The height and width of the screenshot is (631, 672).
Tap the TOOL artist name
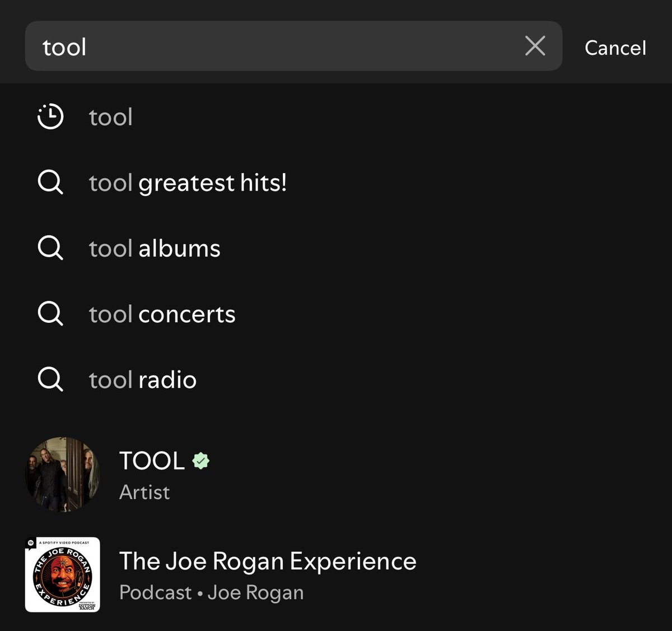pos(152,461)
